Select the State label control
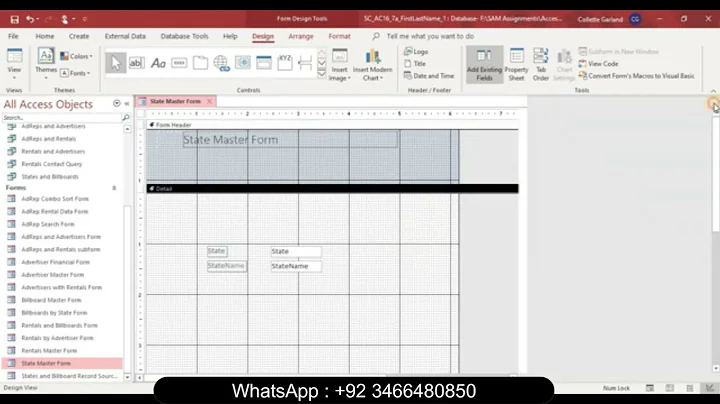Viewport: 720px width, 404px height. [x=217, y=251]
